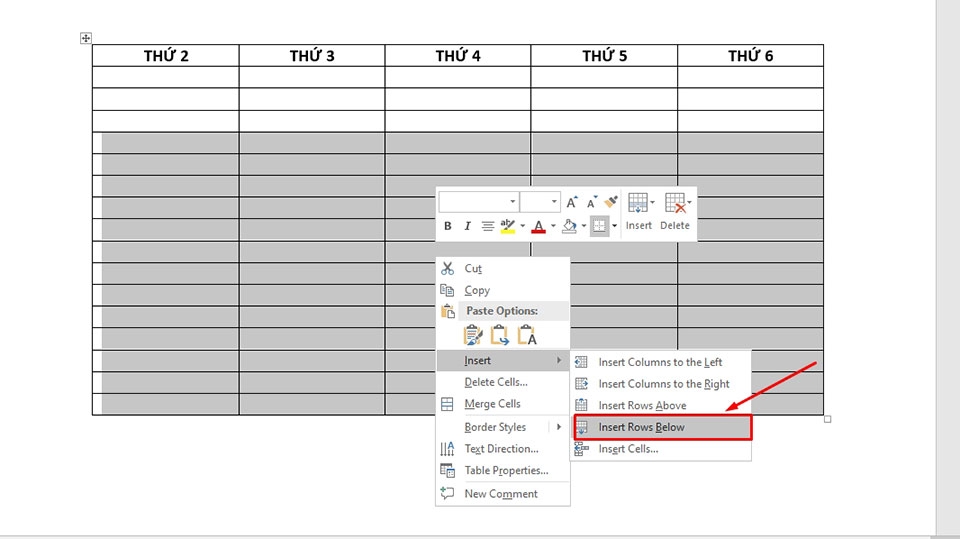Click the THỨ 5 header cell

[x=604, y=56]
